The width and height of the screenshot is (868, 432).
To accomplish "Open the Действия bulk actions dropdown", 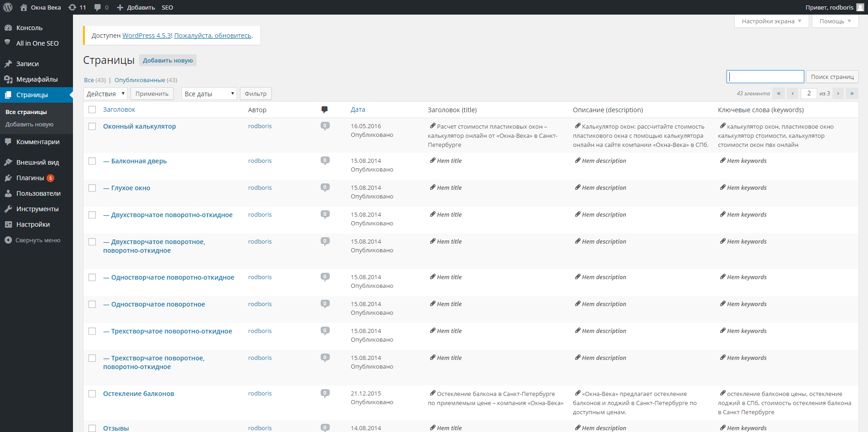I will point(105,94).
